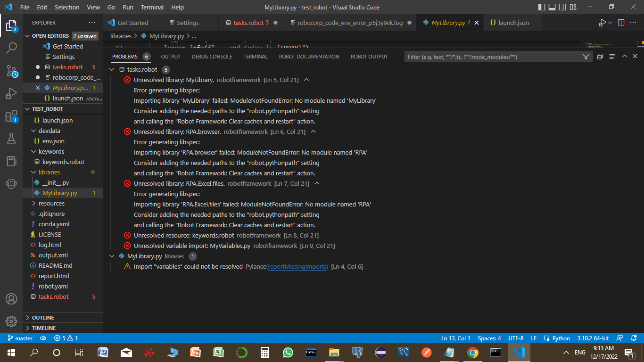
Task: Click UTF-8 encoding in status bar
Action: click(516, 338)
